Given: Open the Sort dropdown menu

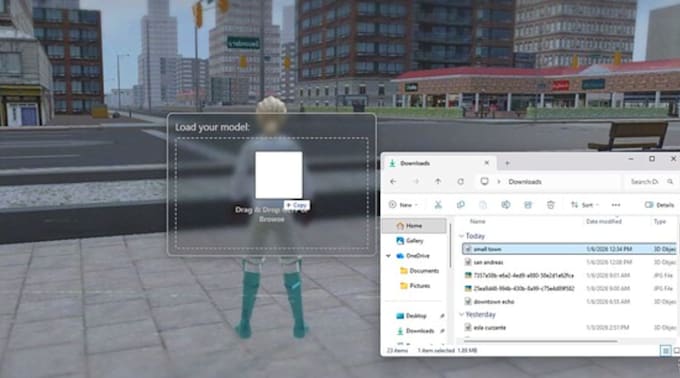Looking at the screenshot, I should coord(585,205).
